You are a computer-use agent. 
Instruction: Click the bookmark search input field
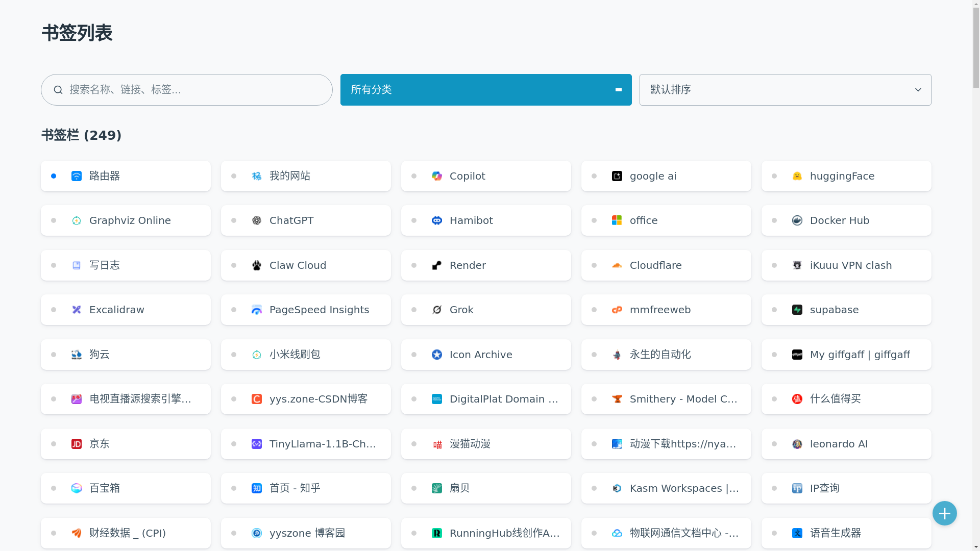[187, 90]
